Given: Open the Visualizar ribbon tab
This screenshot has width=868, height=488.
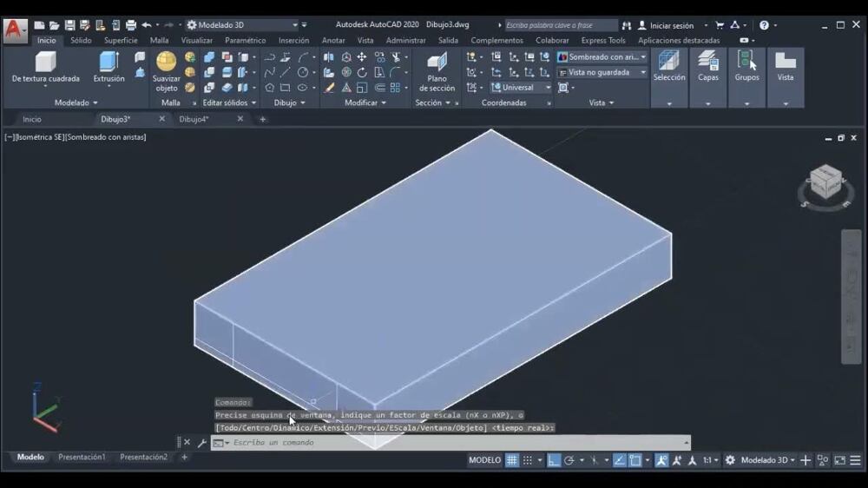Looking at the screenshot, I should coord(197,40).
